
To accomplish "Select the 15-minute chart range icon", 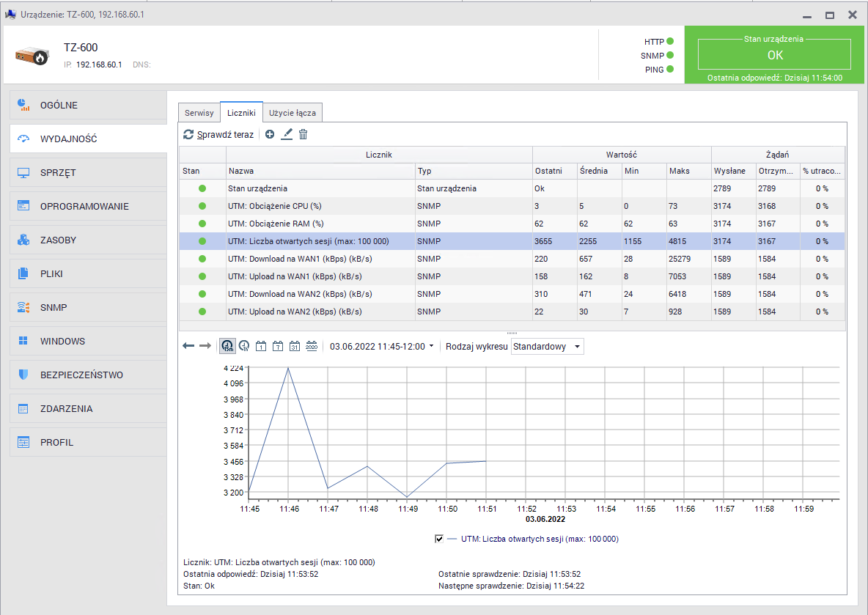I will click(x=227, y=346).
